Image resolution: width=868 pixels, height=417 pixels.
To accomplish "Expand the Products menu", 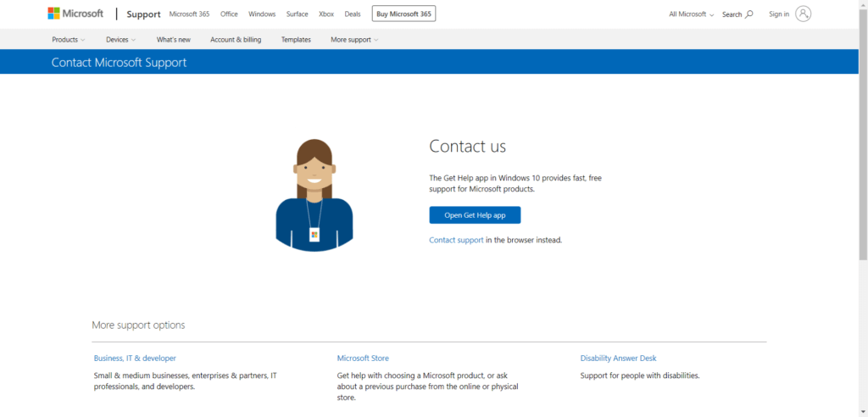I will coord(68,40).
